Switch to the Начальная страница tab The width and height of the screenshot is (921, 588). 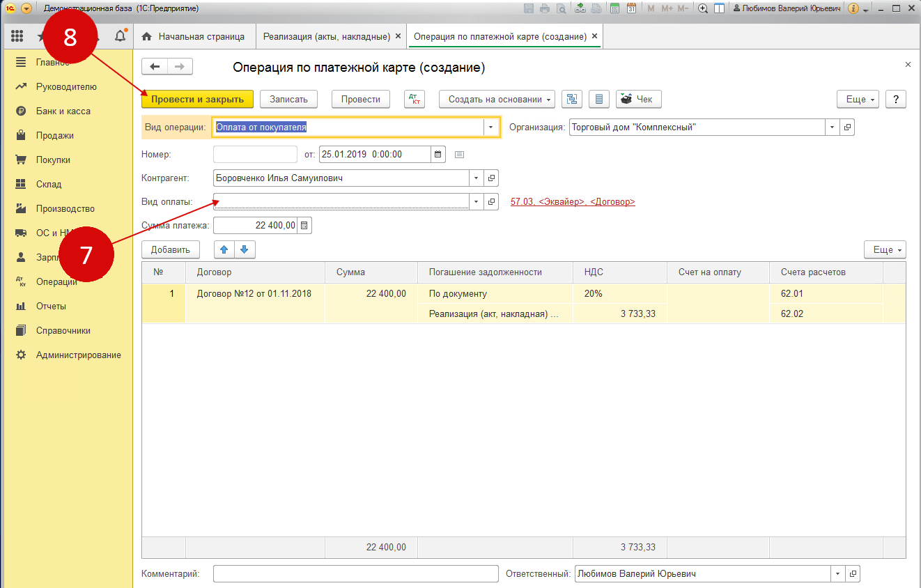pos(194,36)
